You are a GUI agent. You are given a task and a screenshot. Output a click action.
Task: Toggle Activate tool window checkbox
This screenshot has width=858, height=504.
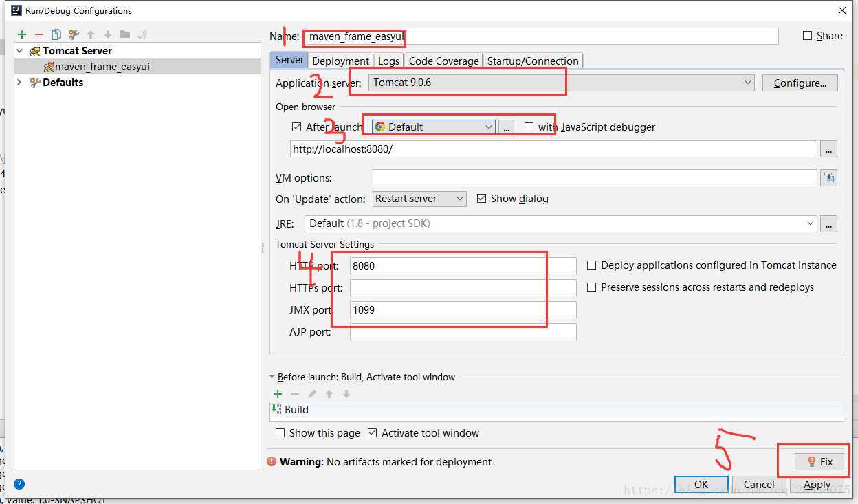[373, 433]
